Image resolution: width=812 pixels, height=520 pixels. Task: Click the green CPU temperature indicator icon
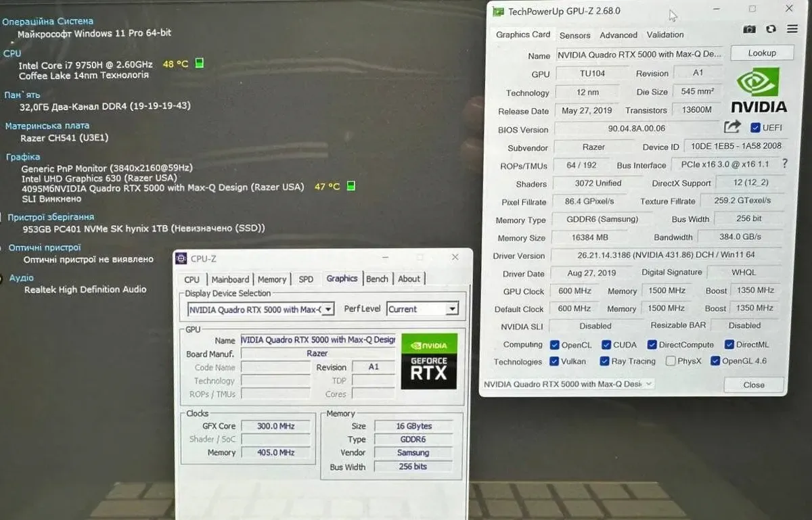click(x=199, y=64)
